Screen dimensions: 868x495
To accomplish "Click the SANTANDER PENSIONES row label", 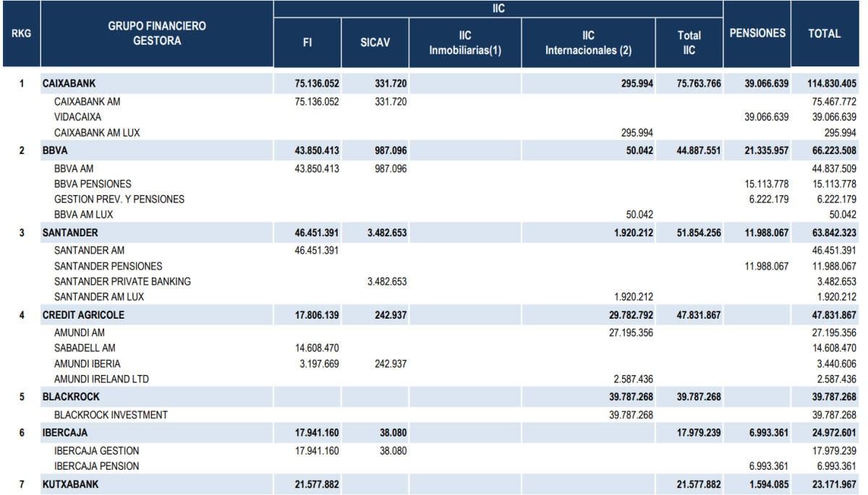I will 109,266.
